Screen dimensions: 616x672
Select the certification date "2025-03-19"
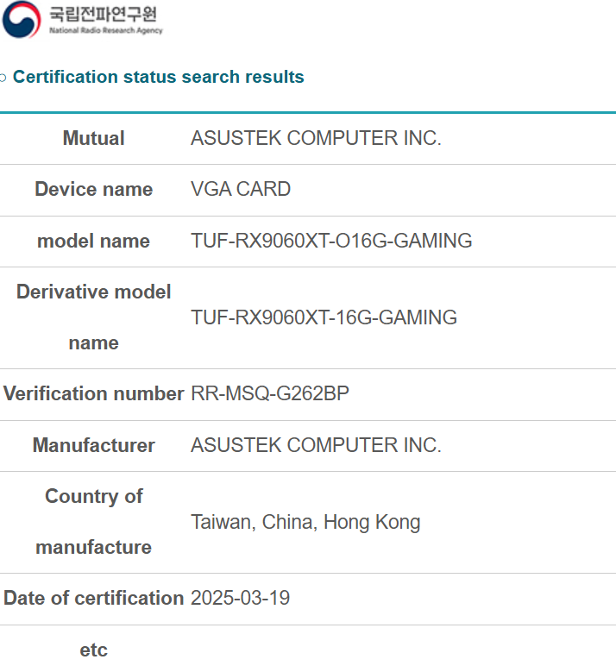241,599
